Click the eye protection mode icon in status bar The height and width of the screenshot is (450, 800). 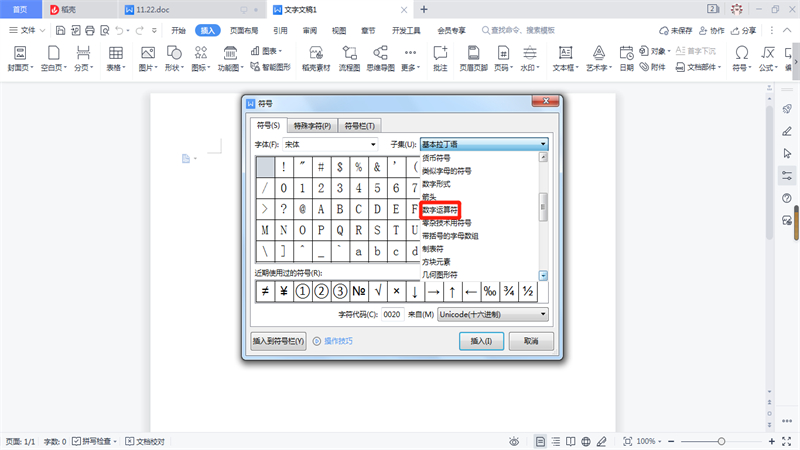pyautogui.click(x=513, y=441)
